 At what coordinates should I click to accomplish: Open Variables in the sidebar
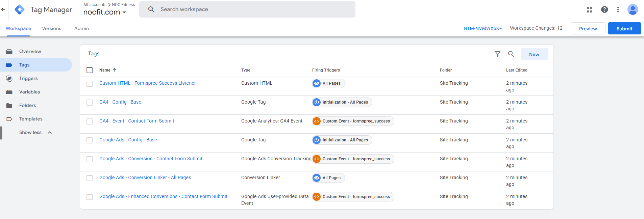tap(29, 92)
